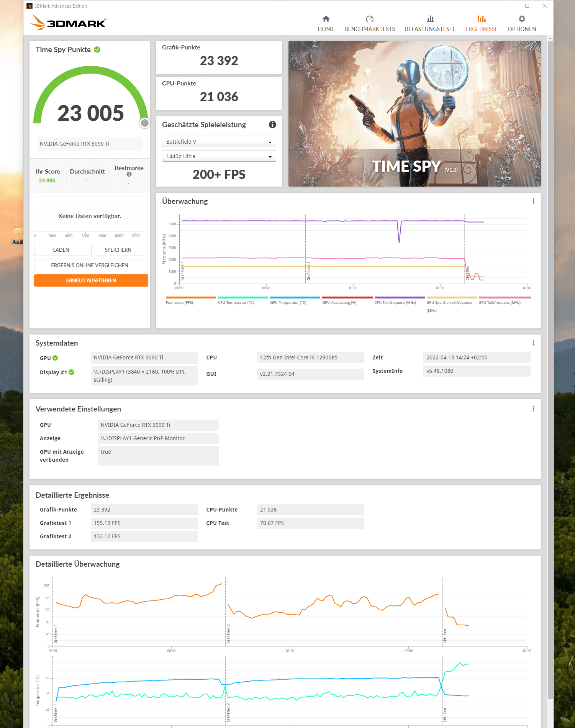Viewport: 575px width, 728px height.
Task: Click green checkmark beside Time Spy Punkte
Action: (x=97, y=49)
